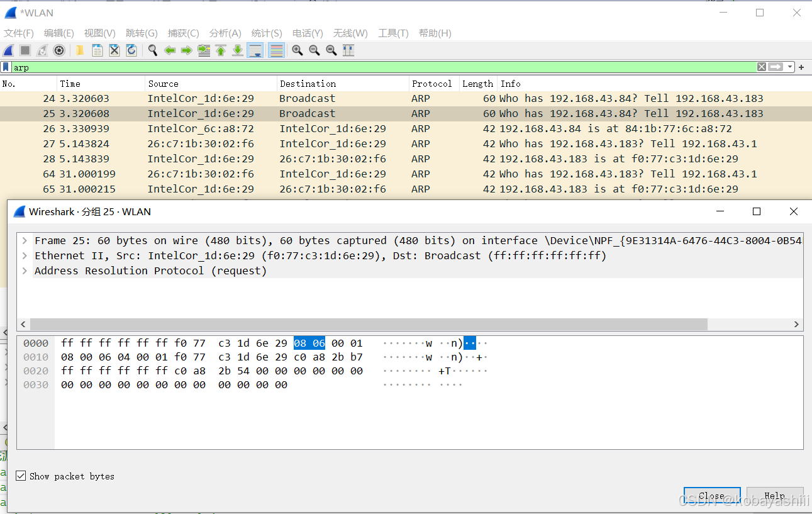Viewport: 812px width, 514px height.
Task: Sort by the Info column header
Action: [x=654, y=84]
